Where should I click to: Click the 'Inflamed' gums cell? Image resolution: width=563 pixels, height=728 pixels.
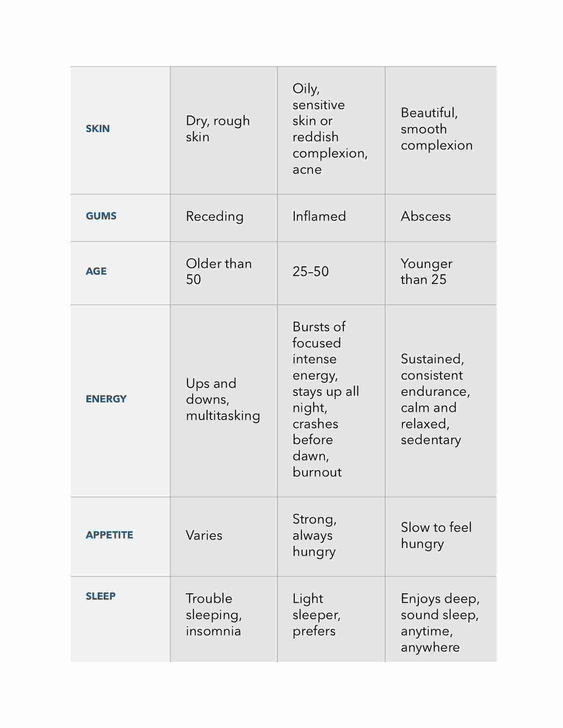[x=331, y=218]
